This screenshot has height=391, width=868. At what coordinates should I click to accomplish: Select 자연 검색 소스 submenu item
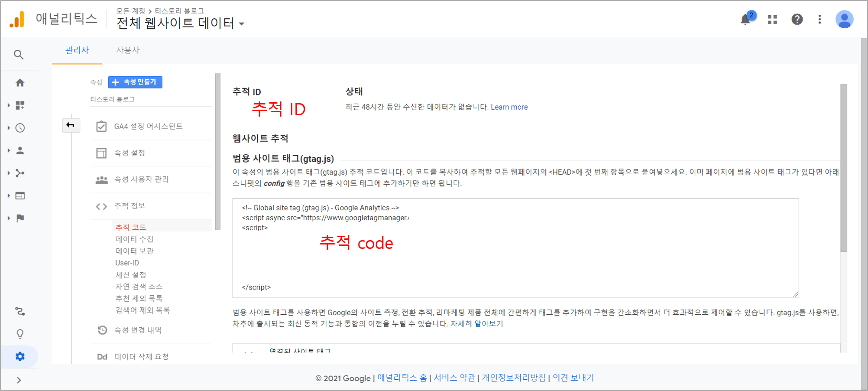(139, 287)
